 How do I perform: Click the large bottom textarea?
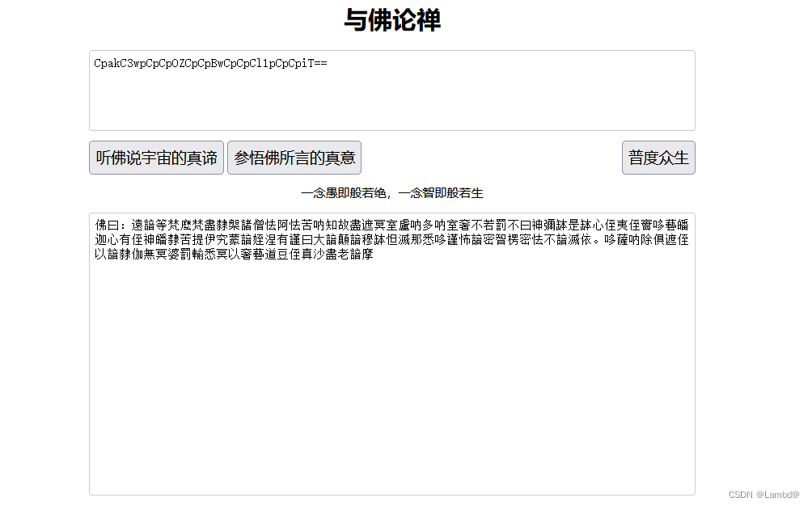(x=391, y=348)
